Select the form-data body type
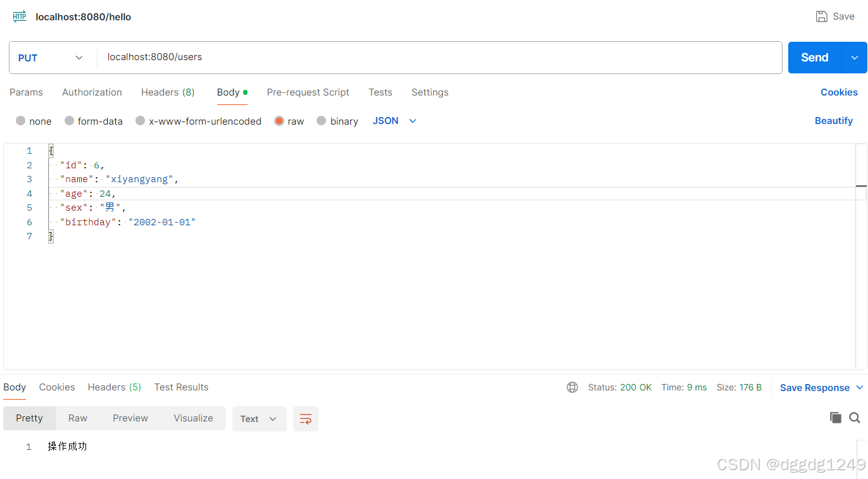868x479 pixels. (x=94, y=121)
